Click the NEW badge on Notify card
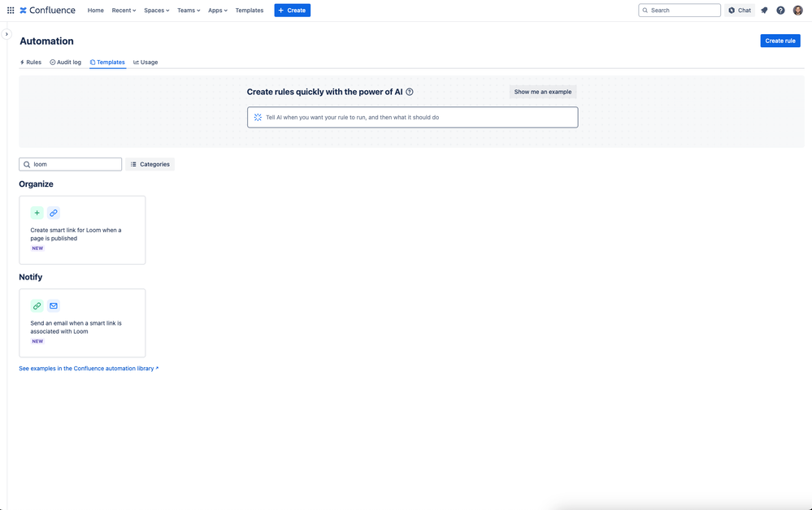 pyautogui.click(x=38, y=341)
